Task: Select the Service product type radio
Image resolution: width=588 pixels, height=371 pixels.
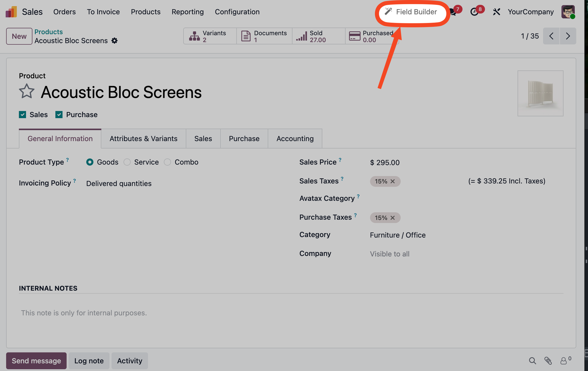Action: [x=127, y=162]
